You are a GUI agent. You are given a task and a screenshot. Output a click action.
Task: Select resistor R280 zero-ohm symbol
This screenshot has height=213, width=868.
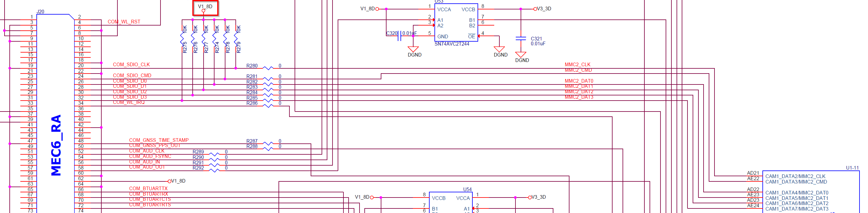click(x=268, y=68)
